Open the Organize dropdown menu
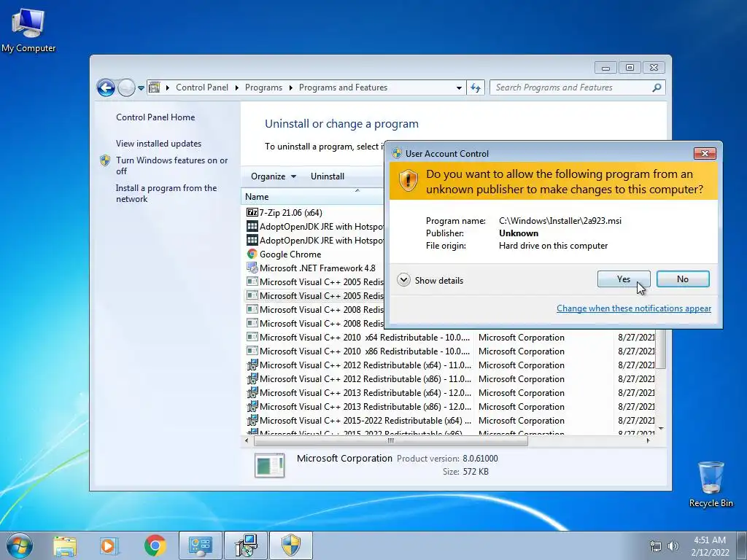Viewport: 747px width, 560px height. point(274,176)
